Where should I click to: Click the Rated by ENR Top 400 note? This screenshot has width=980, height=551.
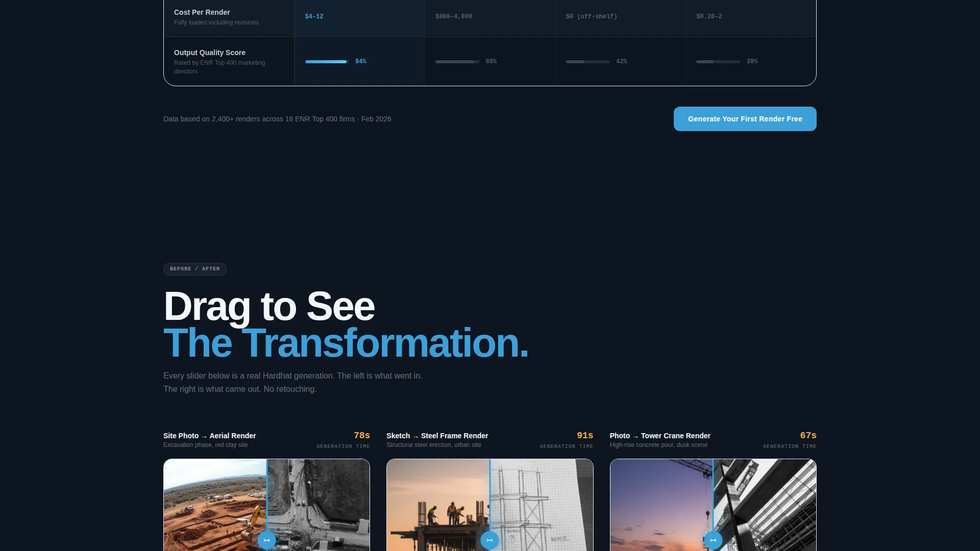(219, 67)
